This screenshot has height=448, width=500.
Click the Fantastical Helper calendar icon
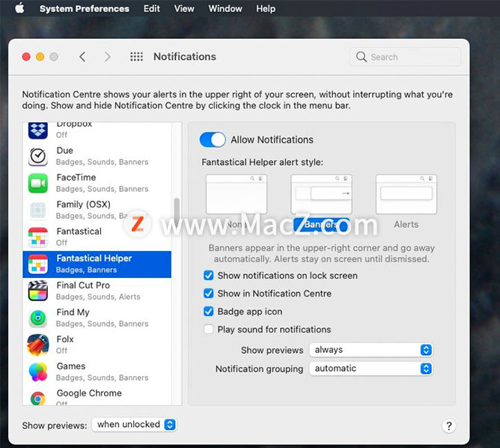38,264
